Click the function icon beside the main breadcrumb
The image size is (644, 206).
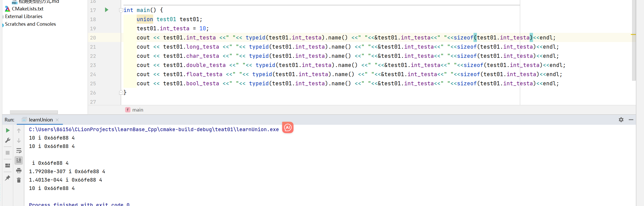(128, 110)
